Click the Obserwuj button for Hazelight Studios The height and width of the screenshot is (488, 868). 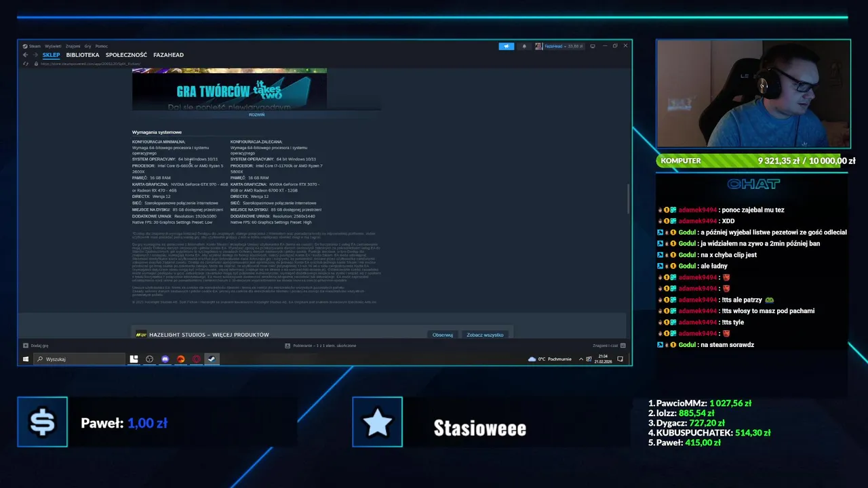(x=443, y=335)
